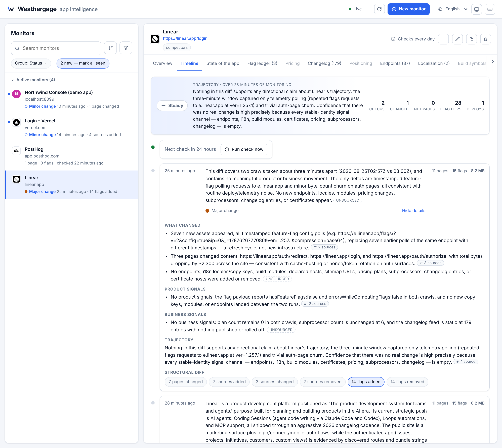Click the PostHog monitor icon

coord(16,151)
